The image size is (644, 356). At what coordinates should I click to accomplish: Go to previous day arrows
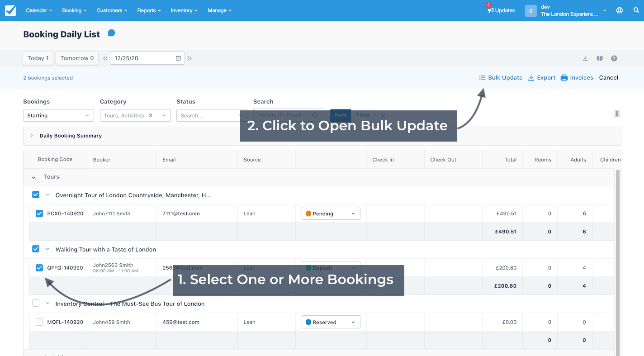tap(105, 58)
